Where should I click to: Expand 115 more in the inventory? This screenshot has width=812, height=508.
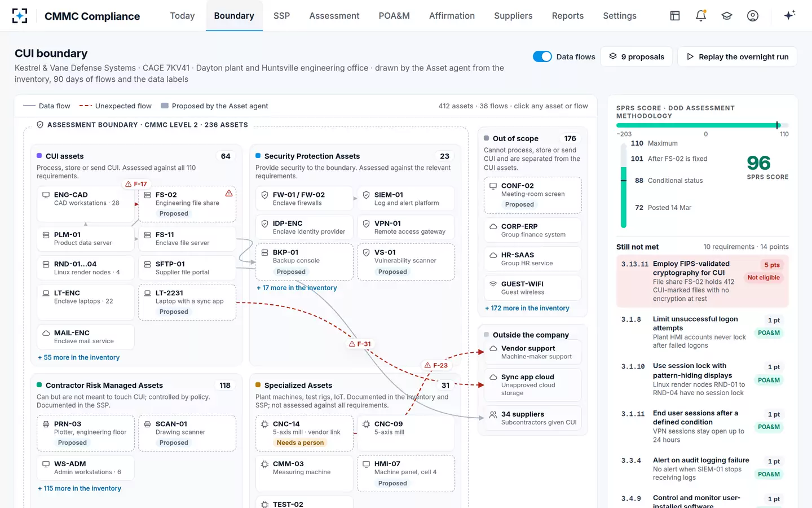pos(80,488)
